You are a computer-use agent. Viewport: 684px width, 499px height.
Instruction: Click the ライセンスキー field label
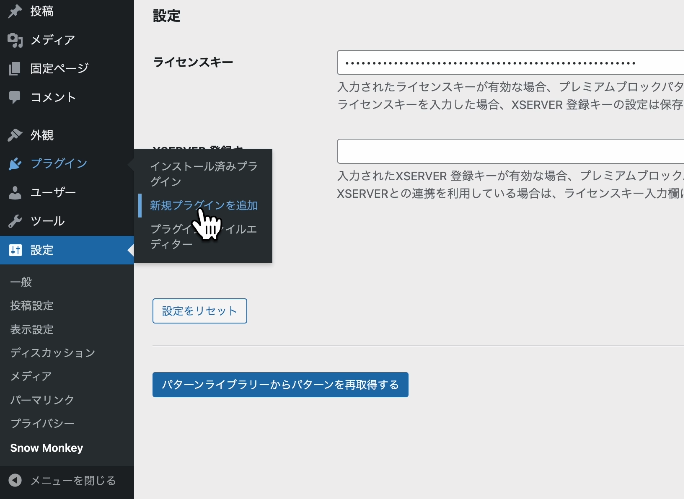click(x=193, y=62)
